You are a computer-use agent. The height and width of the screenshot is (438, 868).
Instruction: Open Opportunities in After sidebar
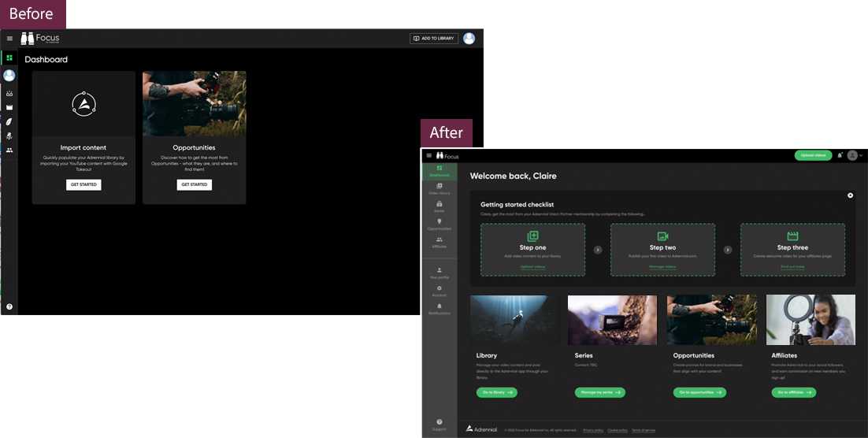coord(440,225)
